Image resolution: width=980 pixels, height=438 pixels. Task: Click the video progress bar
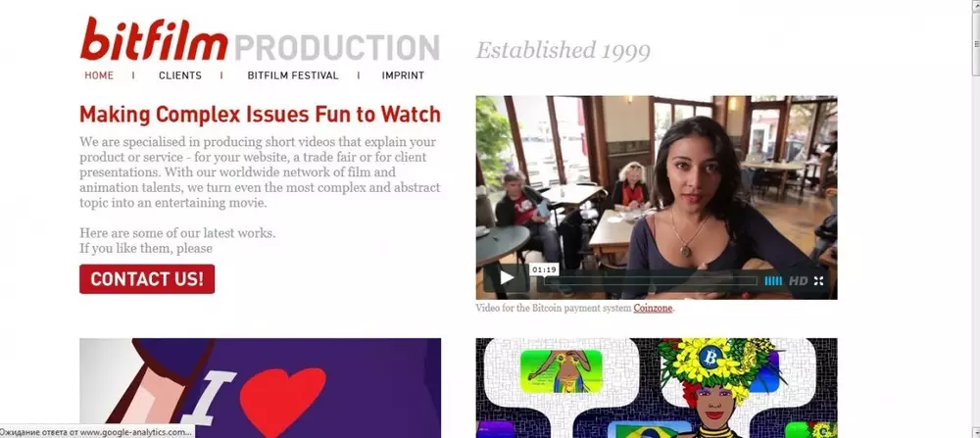coord(650,281)
